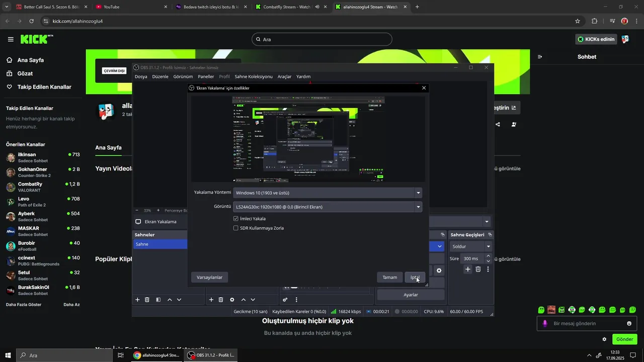
Task: Open transition properties three-dot menu
Action: [488, 269]
